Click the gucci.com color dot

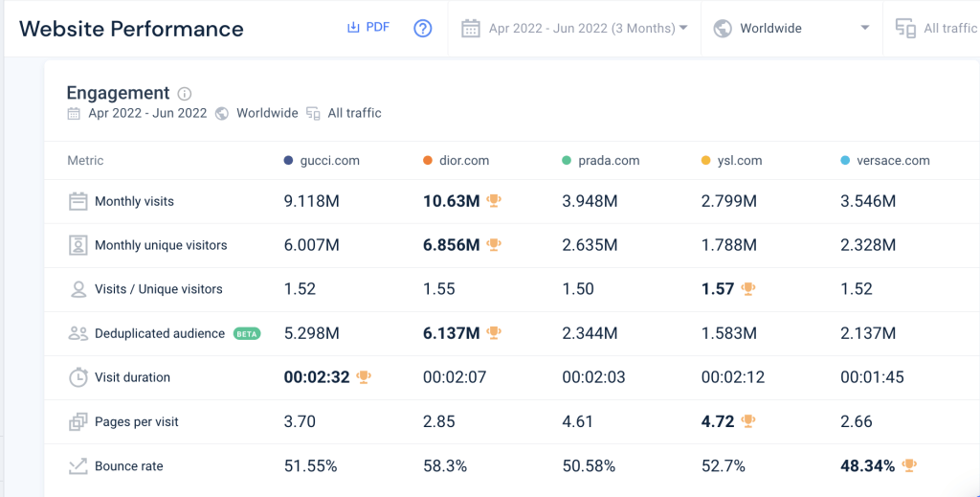(288, 161)
